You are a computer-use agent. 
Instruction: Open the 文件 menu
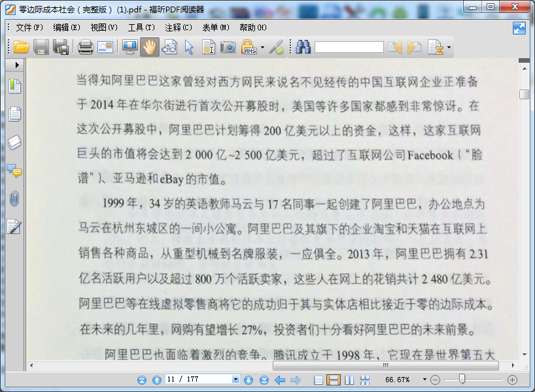[29, 27]
